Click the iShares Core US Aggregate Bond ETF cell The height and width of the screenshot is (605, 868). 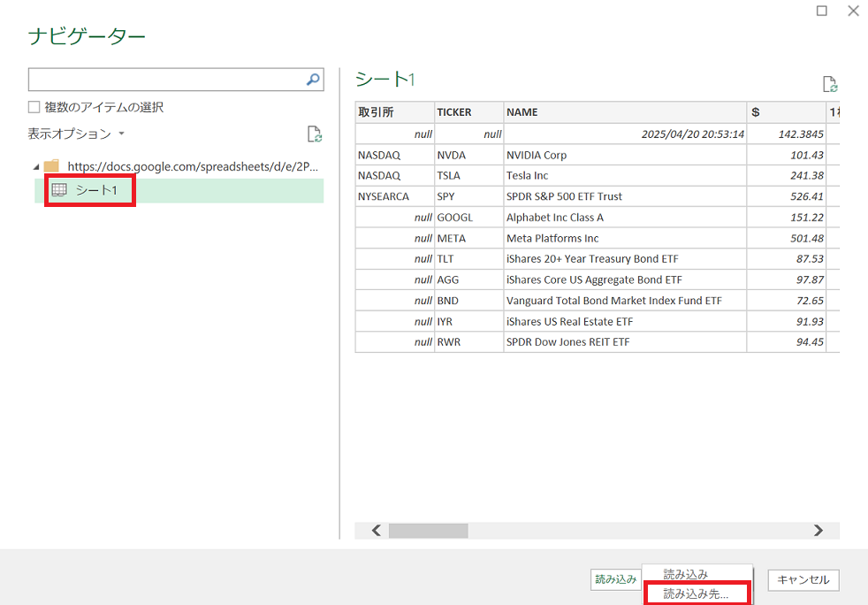coord(625,280)
